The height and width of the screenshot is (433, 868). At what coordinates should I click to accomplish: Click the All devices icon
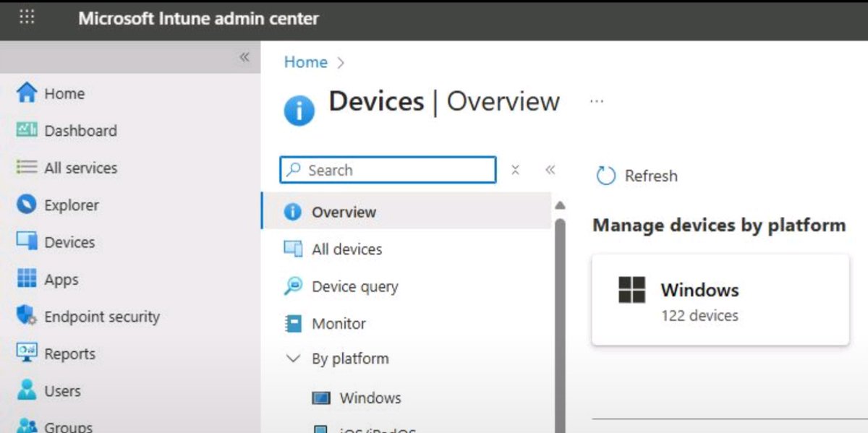(292, 249)
